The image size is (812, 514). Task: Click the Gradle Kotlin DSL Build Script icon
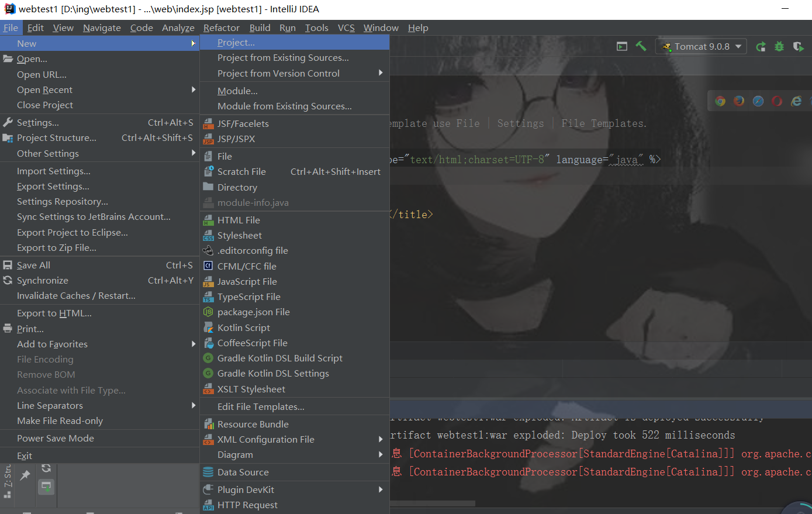click(x=208, y=358)
